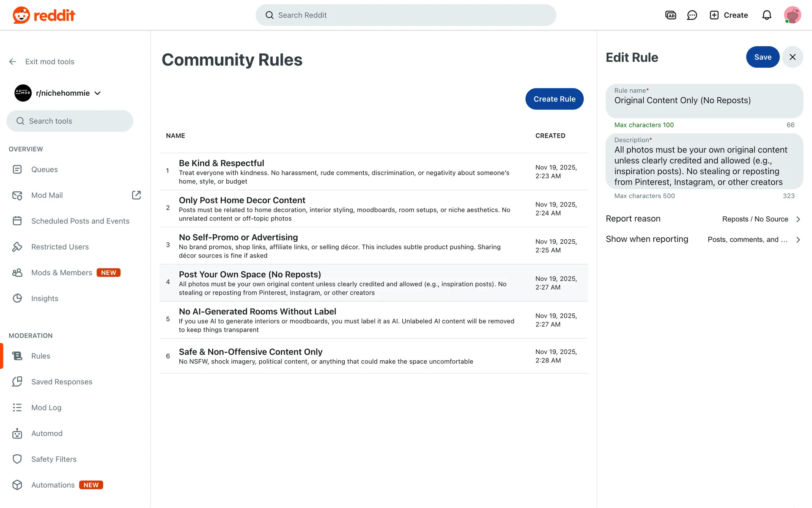Expand the r/nichehommie community dropdown
The image size is (812, 508).
click(x=98, y=93)
